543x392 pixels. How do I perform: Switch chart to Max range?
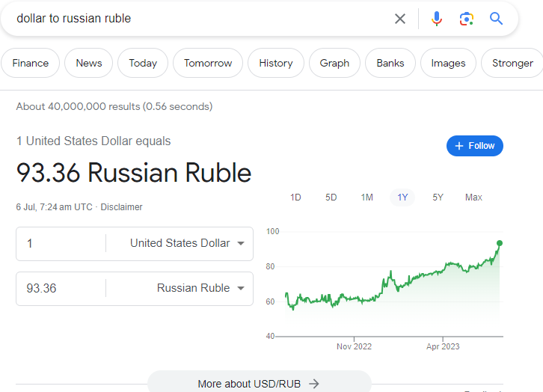click(x=473, y=197)
